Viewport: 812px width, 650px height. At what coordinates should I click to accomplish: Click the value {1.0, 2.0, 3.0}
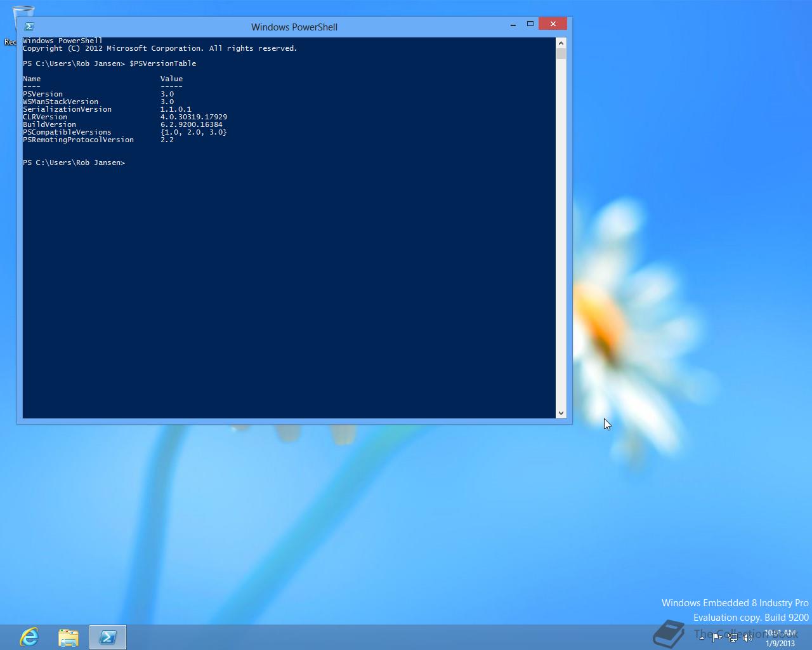pos(193,132)
